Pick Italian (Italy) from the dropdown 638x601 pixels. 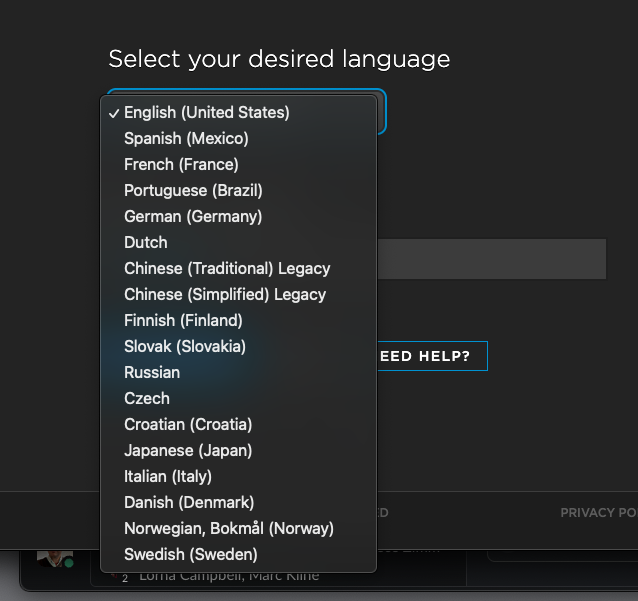pyautogui.click(x=168, y=476)
